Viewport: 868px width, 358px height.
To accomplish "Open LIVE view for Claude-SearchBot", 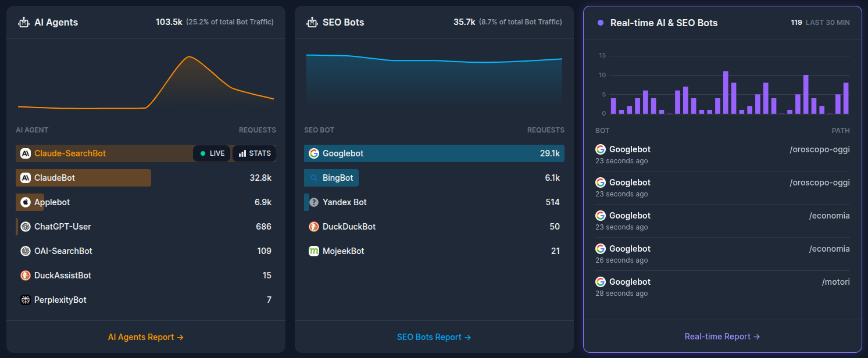I will point(212,153).
